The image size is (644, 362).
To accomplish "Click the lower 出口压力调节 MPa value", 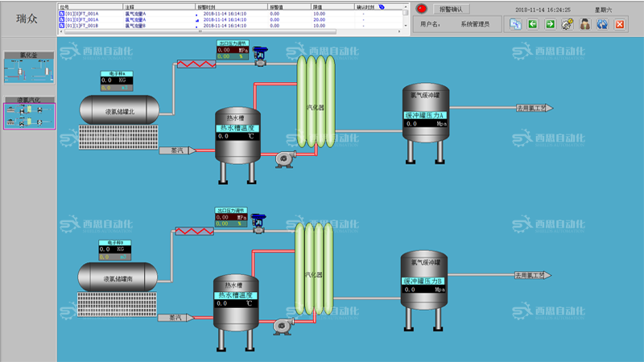I will (x=231, y=217).
